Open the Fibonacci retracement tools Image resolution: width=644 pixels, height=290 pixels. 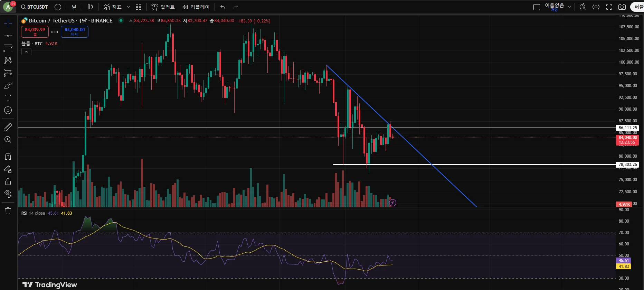[x=8, y=48]
